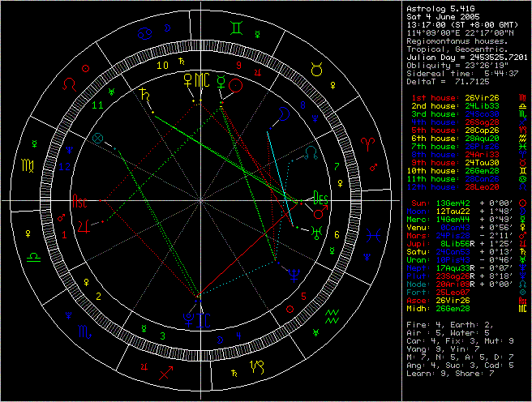Click the '1st house: 26Vir26' sidebar line
Screen dimensions: 532x402
tap(453, 98)
